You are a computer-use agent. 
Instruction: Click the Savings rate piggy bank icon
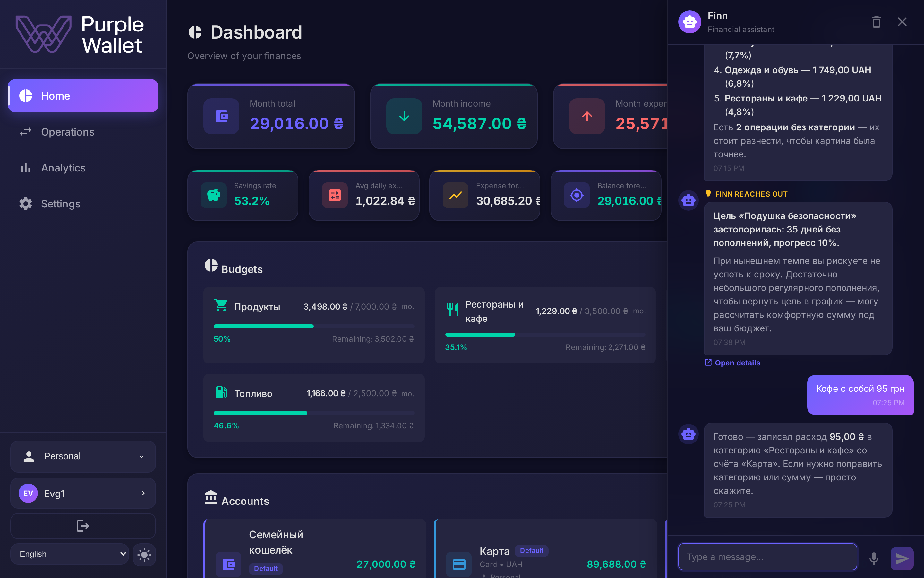(214, 195)
